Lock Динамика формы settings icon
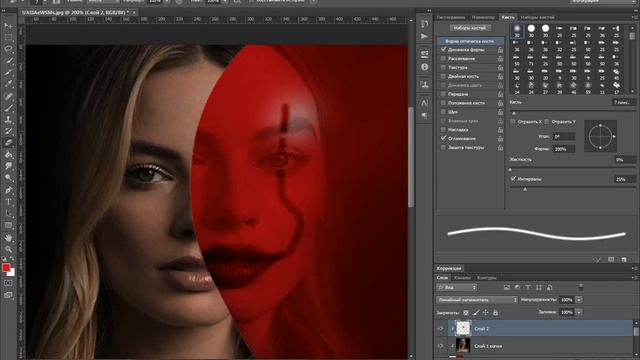The width and height of the screenshot is (640, 360). 500,50
